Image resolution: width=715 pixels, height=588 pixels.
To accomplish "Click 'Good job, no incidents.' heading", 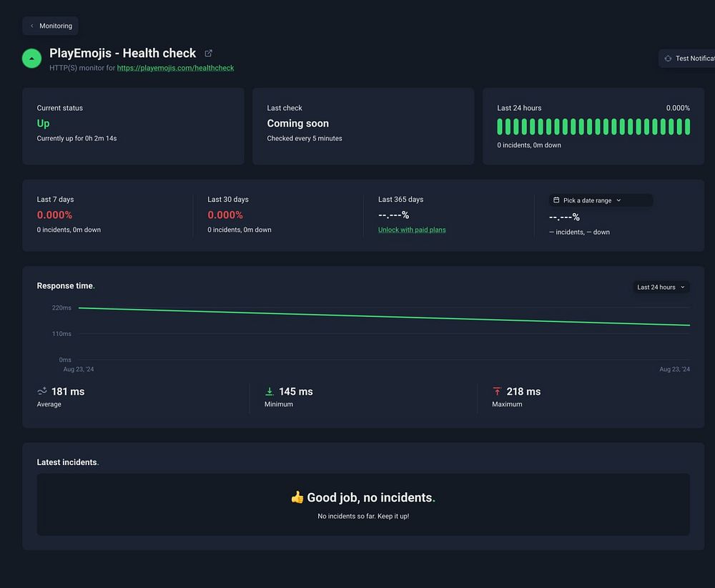I will (371, 497).
